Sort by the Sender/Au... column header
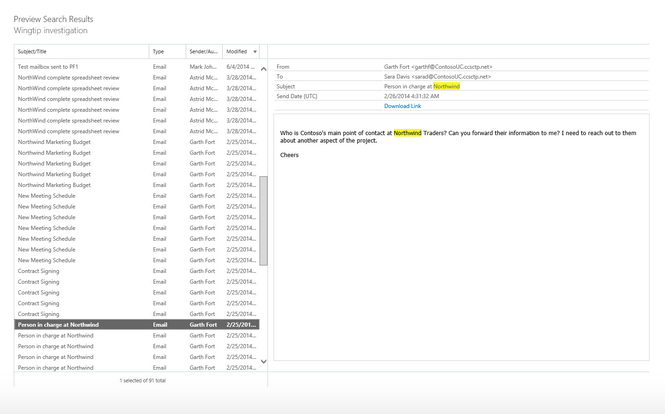 tap(204, 52)
